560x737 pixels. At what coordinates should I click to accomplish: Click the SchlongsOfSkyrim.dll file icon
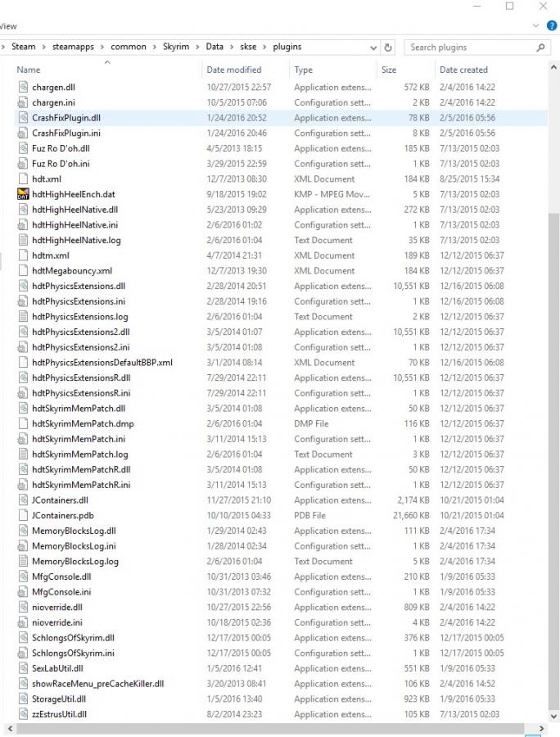point(23,638)
